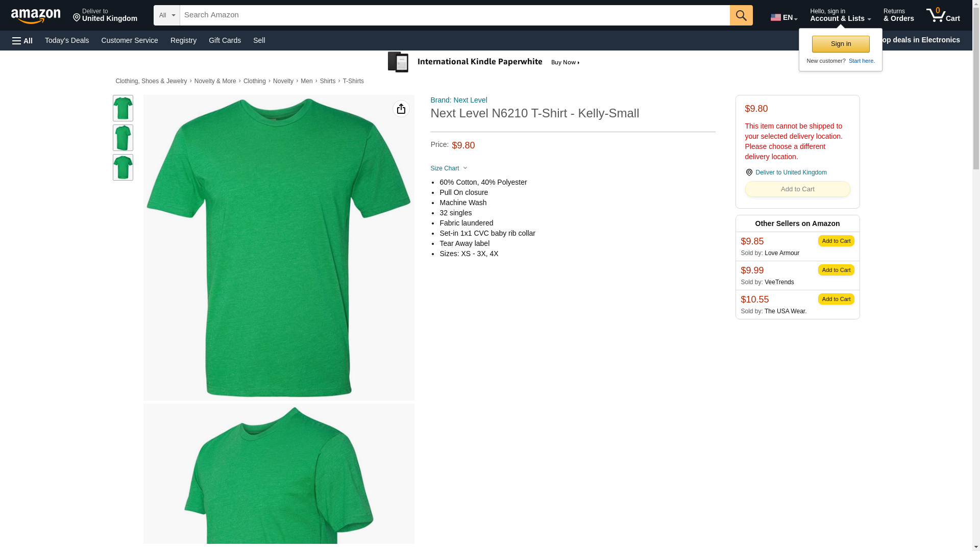Focus the Search Amazon input field

(x=454, y=15)
